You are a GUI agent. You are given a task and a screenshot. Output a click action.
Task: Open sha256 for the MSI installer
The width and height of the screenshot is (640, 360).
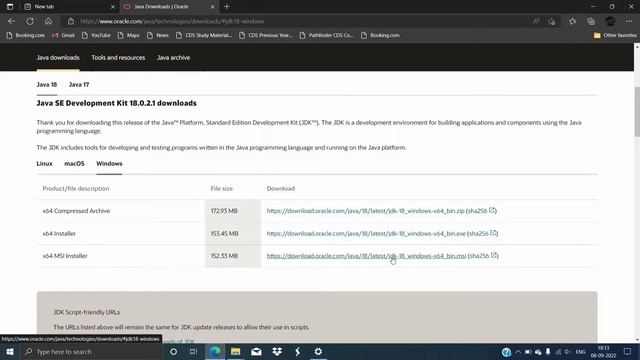[483, 256]
